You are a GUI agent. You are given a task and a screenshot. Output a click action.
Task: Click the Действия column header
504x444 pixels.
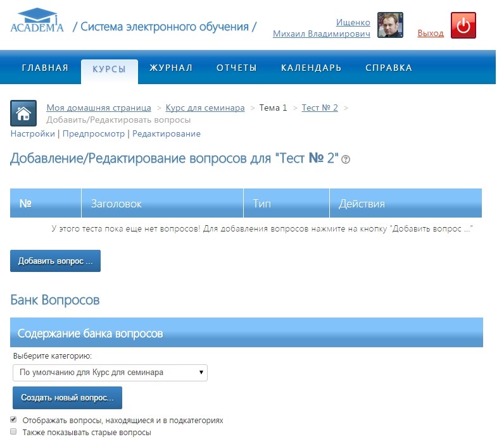[x=406, y=203]
